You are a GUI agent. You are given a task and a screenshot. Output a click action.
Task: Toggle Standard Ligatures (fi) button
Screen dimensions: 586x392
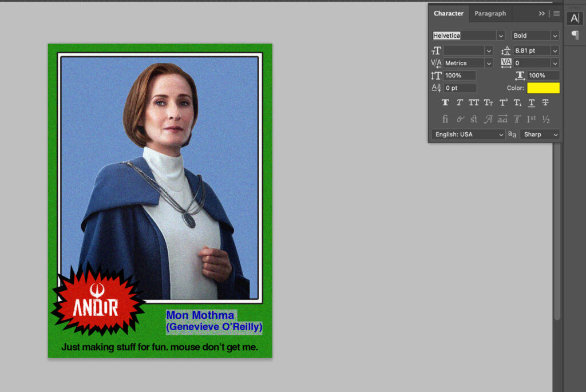pos(445,119)
